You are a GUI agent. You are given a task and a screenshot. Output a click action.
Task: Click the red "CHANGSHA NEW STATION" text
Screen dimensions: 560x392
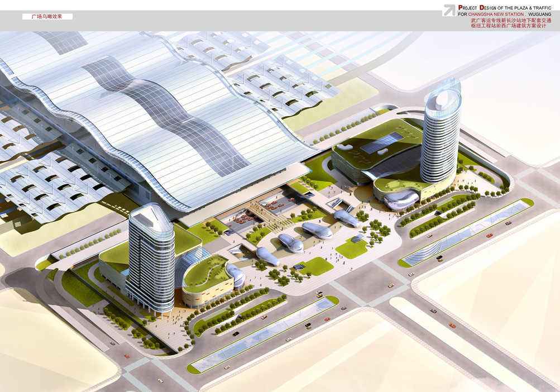click(495, 14)
